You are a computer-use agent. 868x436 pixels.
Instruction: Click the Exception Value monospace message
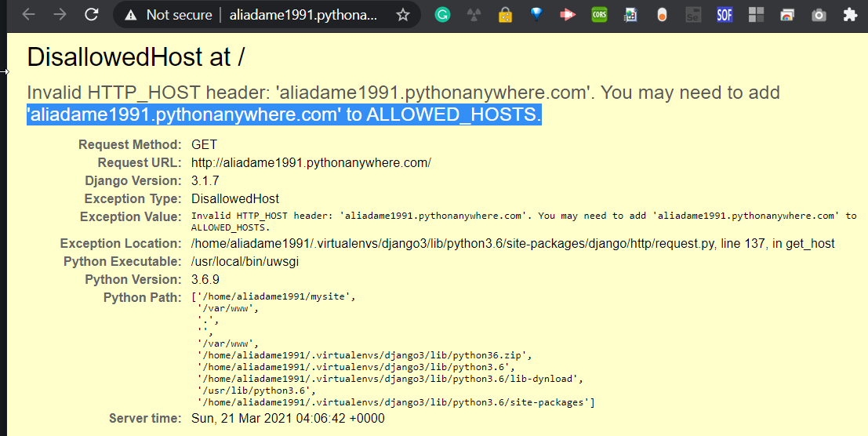tap(524, 221)
